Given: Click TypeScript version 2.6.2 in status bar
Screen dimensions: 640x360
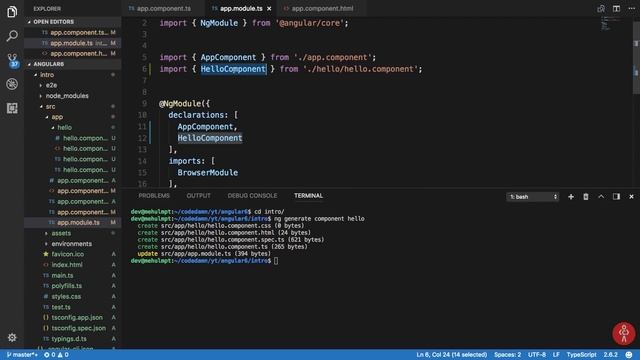Looking at the screenshot, I should pos(611,355).
